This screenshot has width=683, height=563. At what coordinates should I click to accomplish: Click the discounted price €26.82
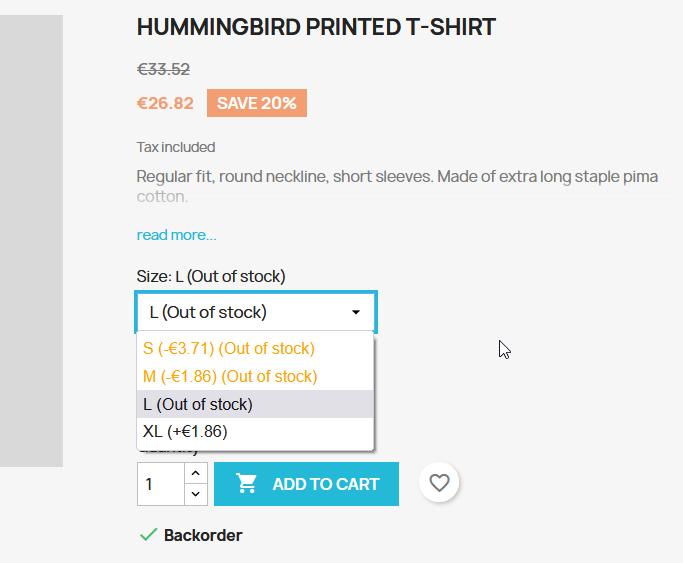pos(165,103)
